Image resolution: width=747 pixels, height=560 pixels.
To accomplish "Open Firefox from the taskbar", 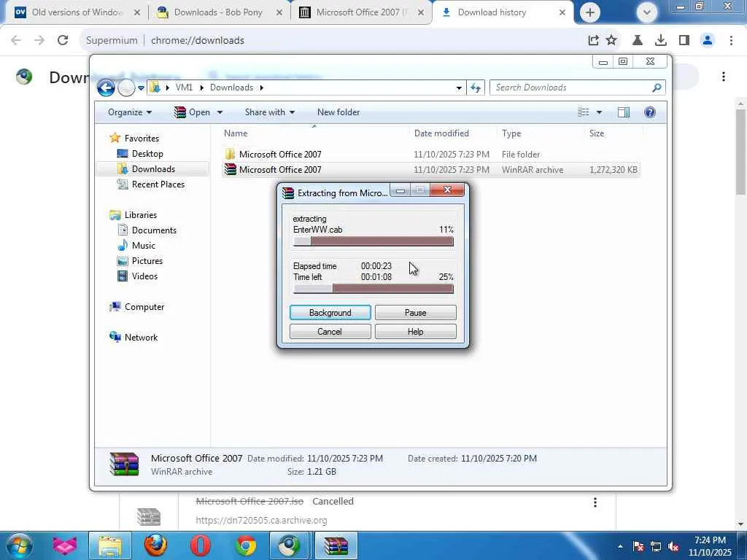I will (155, 545).
